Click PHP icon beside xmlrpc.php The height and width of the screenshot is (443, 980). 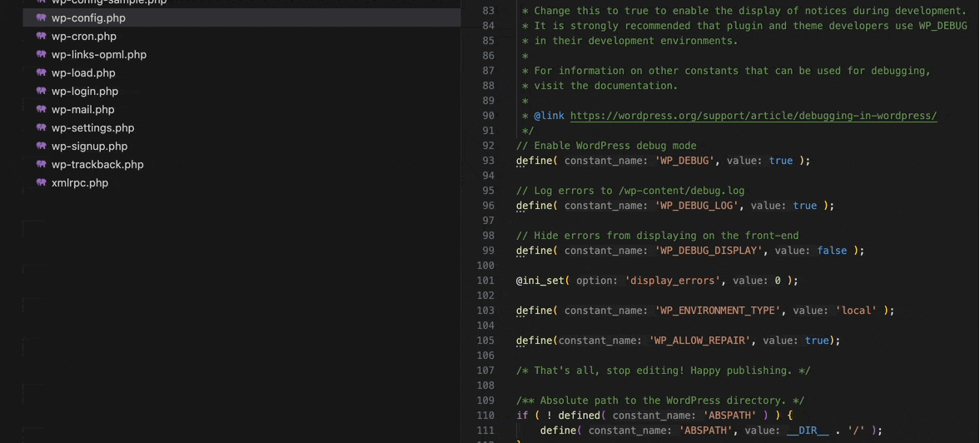(x=42, y=183)
